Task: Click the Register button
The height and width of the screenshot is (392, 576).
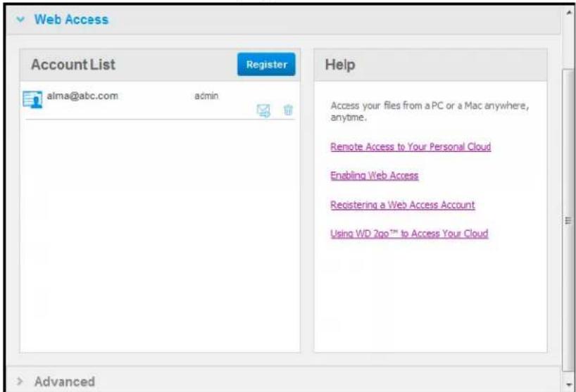Action: 266,64
